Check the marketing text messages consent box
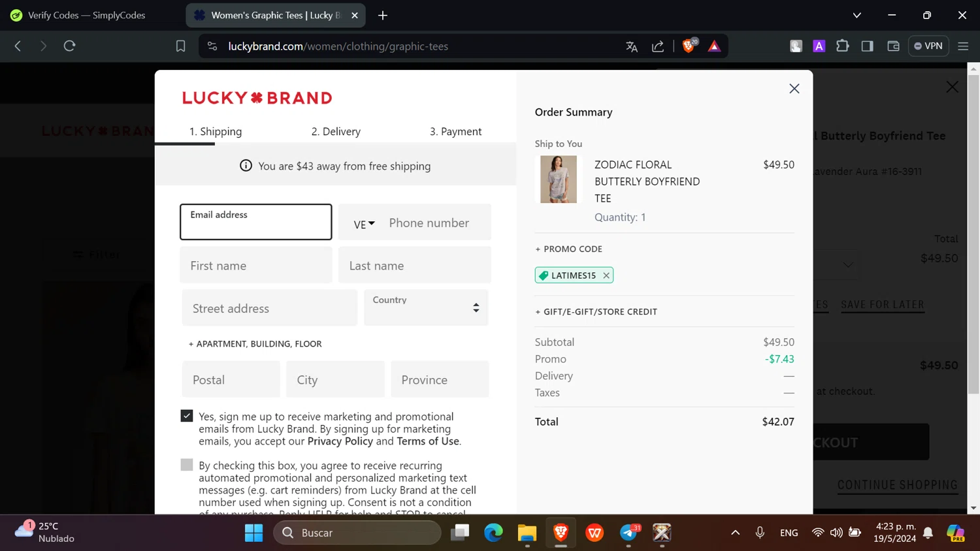This screenshot has width=980, height=551. tap(187, 465)
